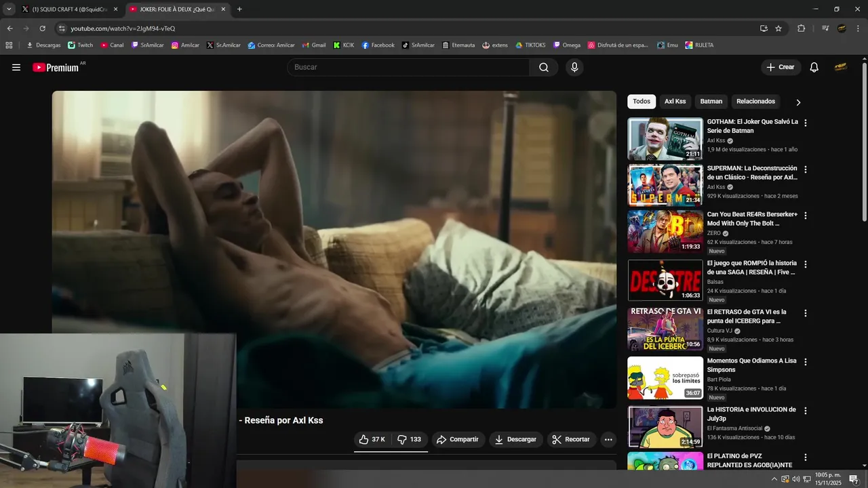
Task: Select the Axl Kss filter chip
Action: tap(675, 102)
